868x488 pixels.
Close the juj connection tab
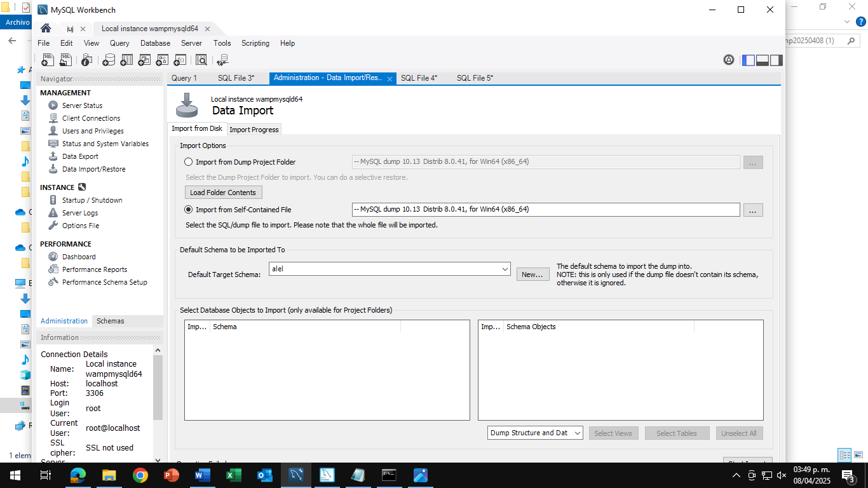click(x=83, y=29)
